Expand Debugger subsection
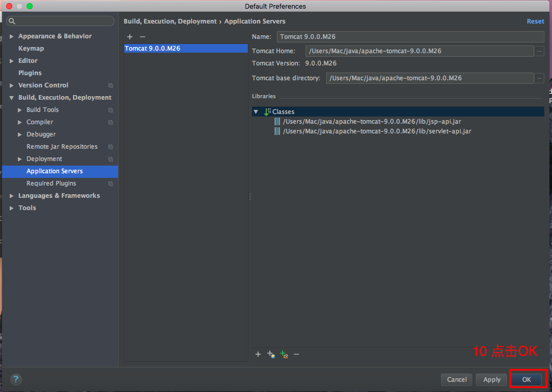The height and width of the screenshot is (392, 552). coord(20,134)
